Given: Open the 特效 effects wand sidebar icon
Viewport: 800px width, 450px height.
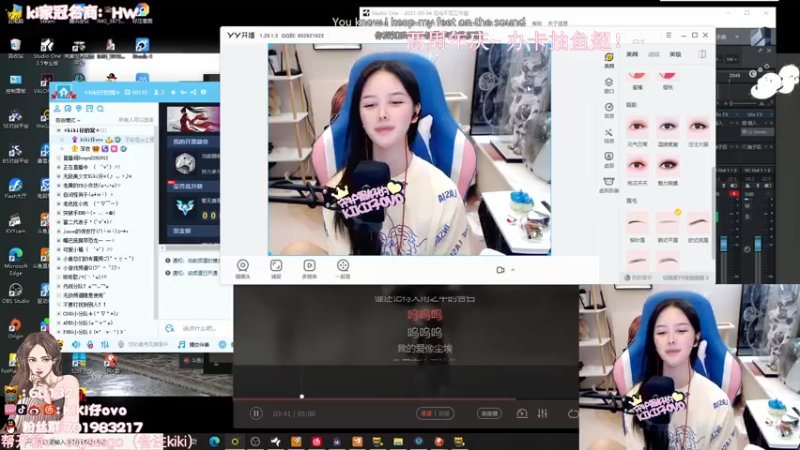Looking at the screenshot, I should [x=609, y=135].
